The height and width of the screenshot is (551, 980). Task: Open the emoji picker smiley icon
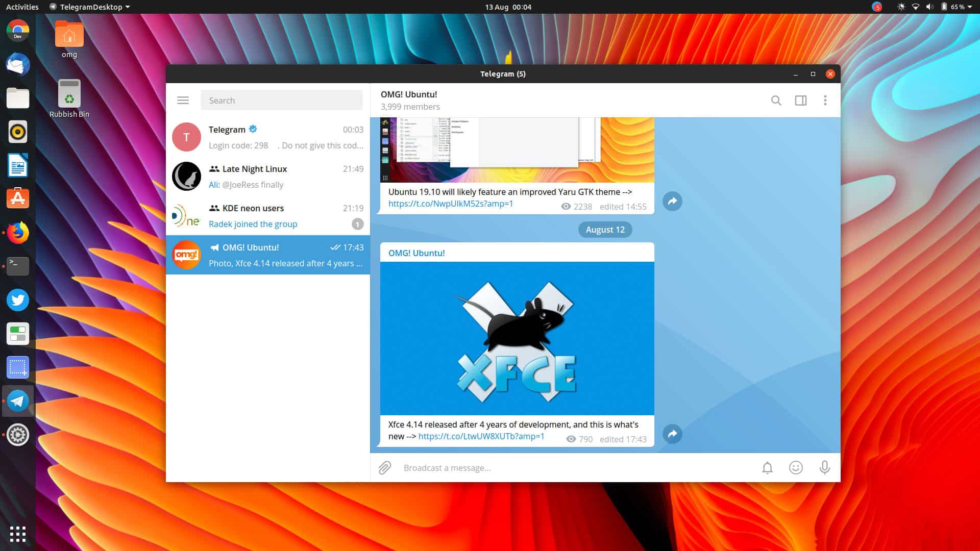(x=796, y=468)
